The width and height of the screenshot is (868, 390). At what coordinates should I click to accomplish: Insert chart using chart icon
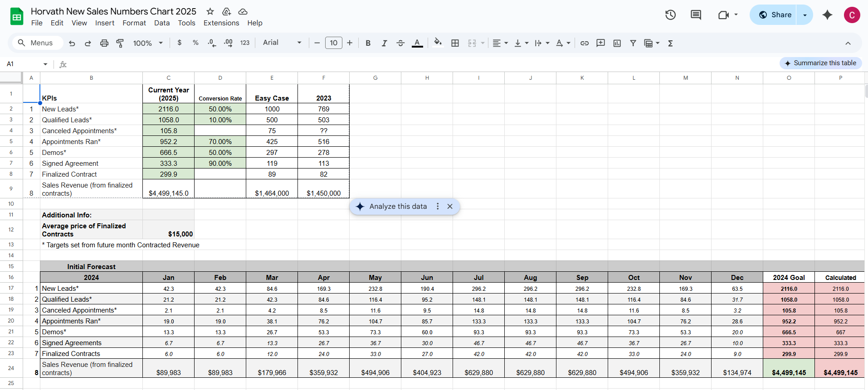617,43
